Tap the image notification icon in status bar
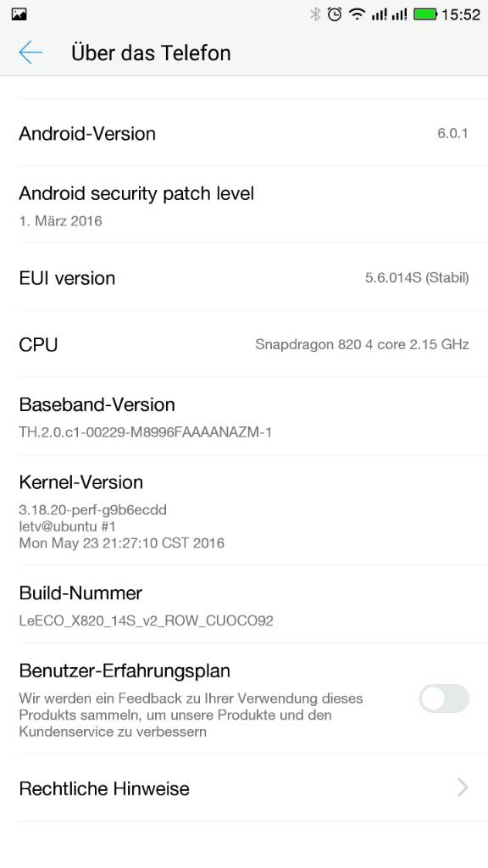488x868 pixels. point(19,14)
